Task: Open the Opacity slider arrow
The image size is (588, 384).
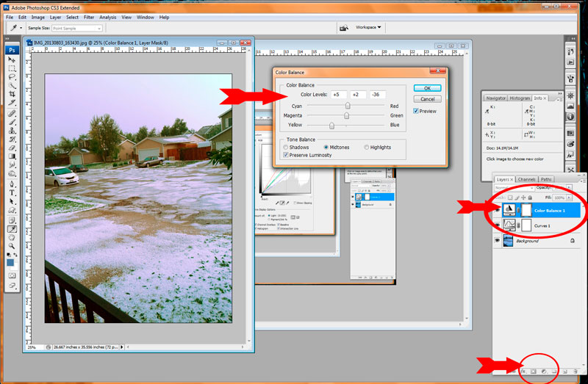Action: (569, 187)
